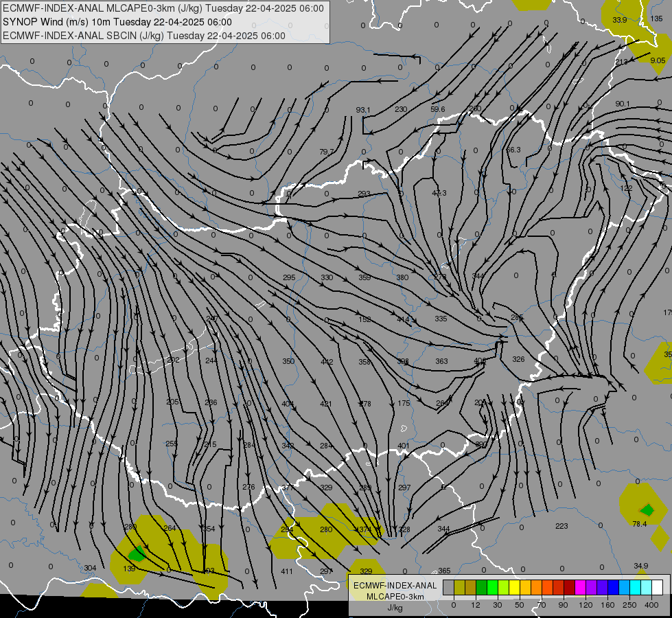Click the 175 value on the map
Image resolution: width=672 pixels, height=618 pixels.
tap(404, 403)
